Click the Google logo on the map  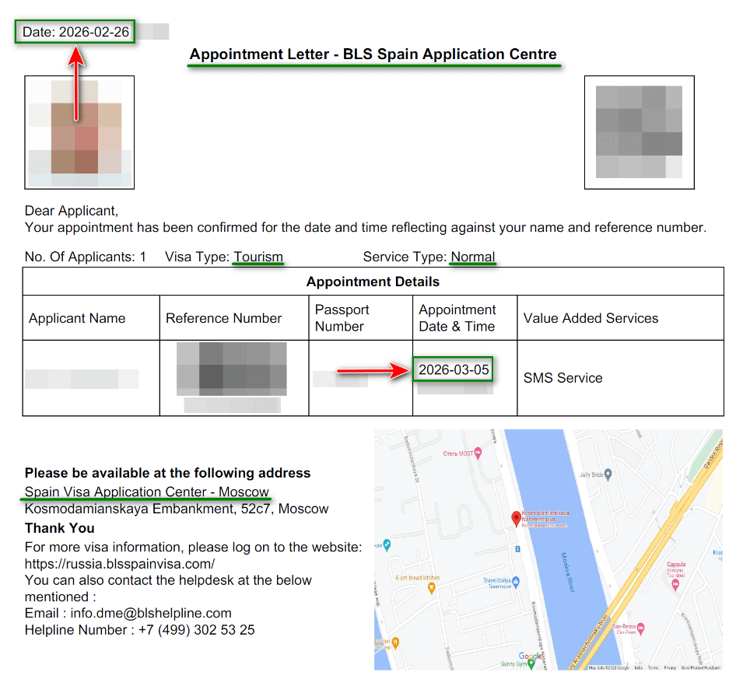point(531,656)
